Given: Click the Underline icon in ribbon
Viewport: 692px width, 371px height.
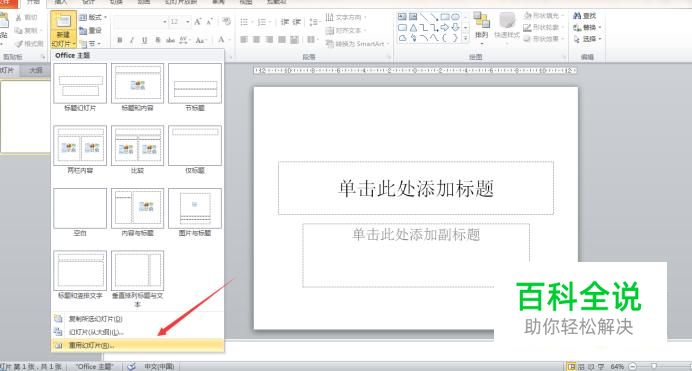Looking at the screenshot, I should point(144,40).
